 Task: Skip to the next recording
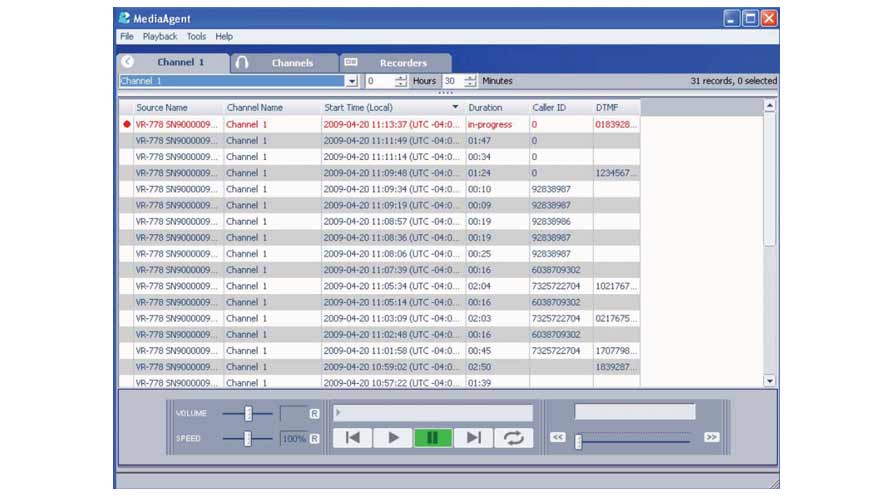[473, 438]
